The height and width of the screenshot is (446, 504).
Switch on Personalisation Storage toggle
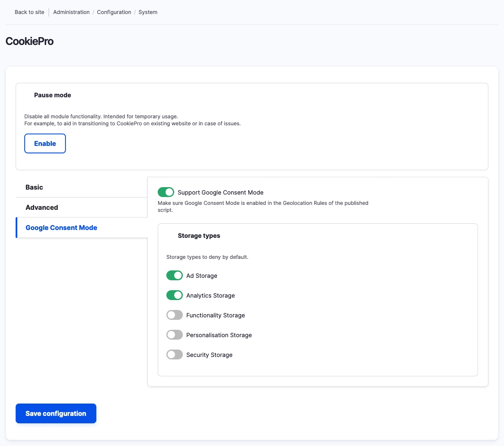175,335
